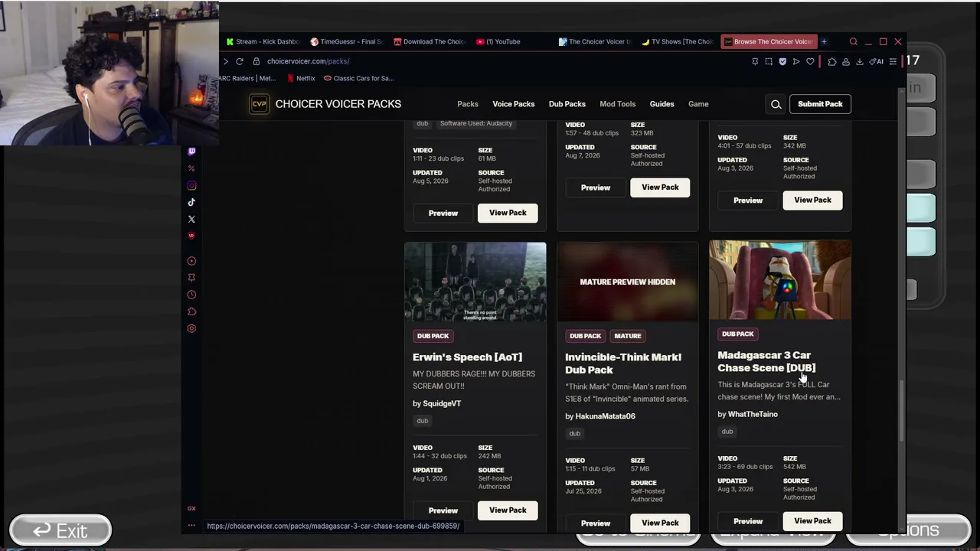
Task: Click the CVP logo icon
Action: click(259, 104)
